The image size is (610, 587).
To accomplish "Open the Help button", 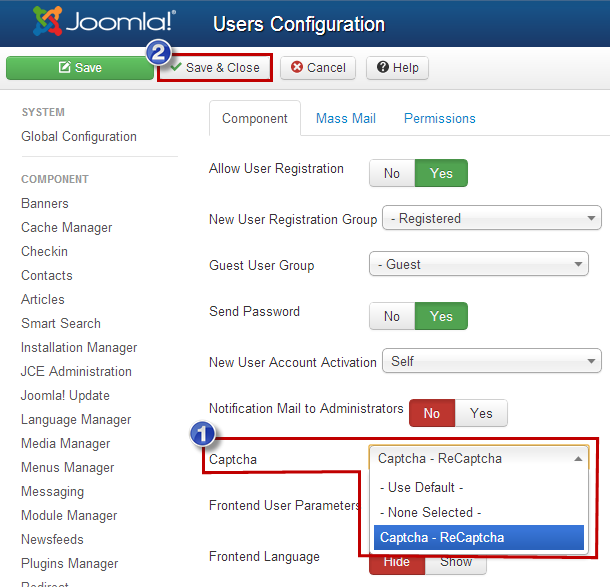I will [397, 68].
